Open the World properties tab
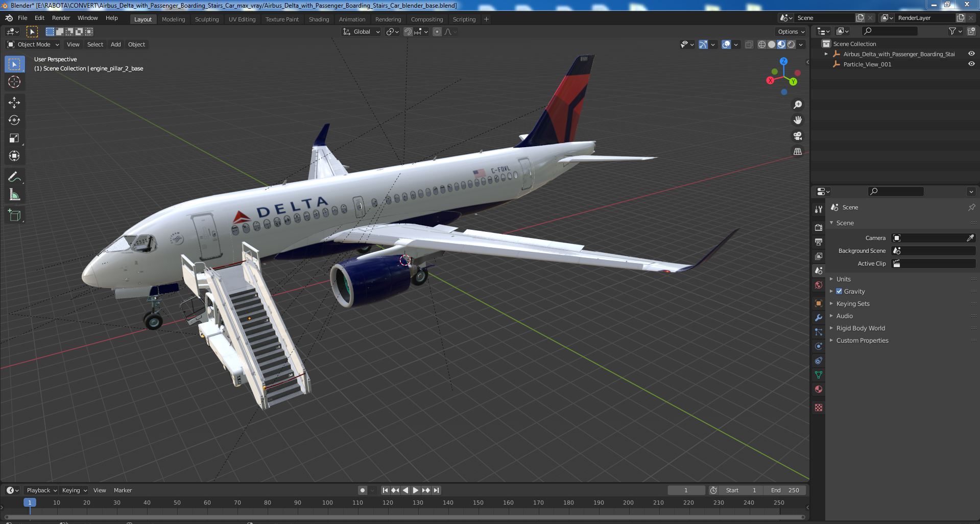Screen dimensions: 980x524 point(819,285)
